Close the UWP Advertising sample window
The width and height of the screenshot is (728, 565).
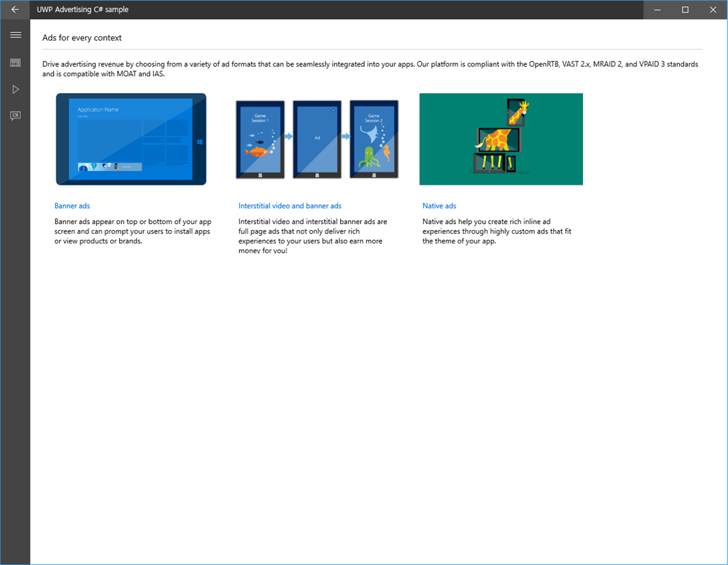[x=713, y=10]
